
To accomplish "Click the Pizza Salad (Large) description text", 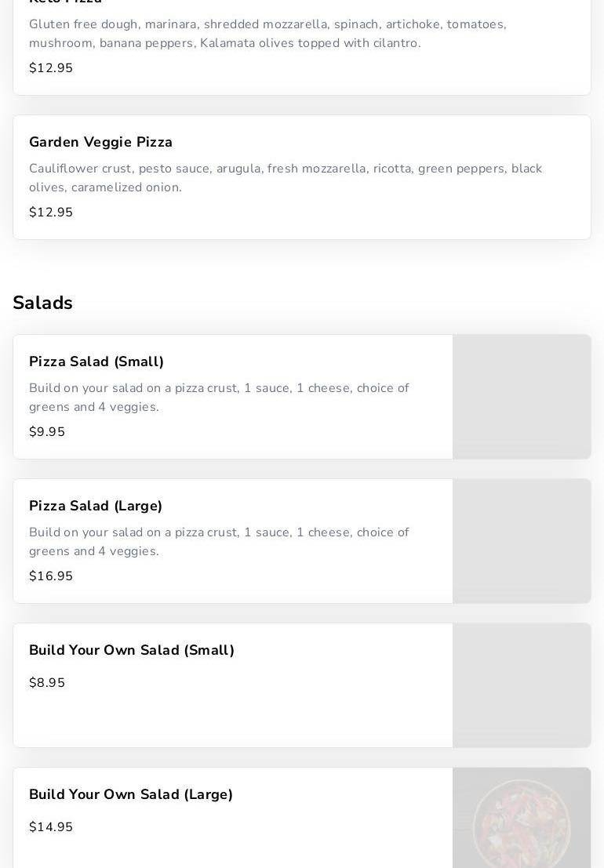I will click(219, 542).
